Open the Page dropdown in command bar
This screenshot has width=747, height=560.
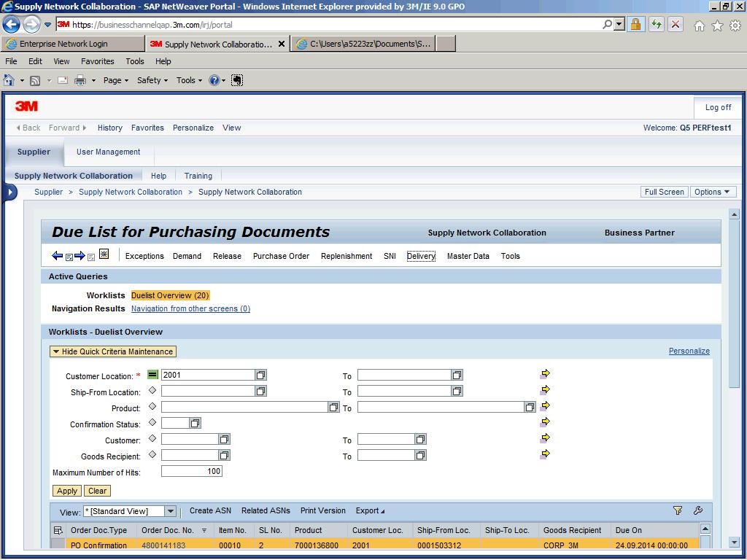tap(116, 80)
